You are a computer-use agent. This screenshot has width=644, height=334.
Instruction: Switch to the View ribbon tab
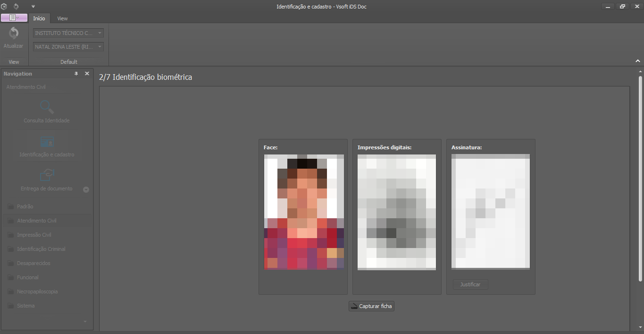(62, 18)
